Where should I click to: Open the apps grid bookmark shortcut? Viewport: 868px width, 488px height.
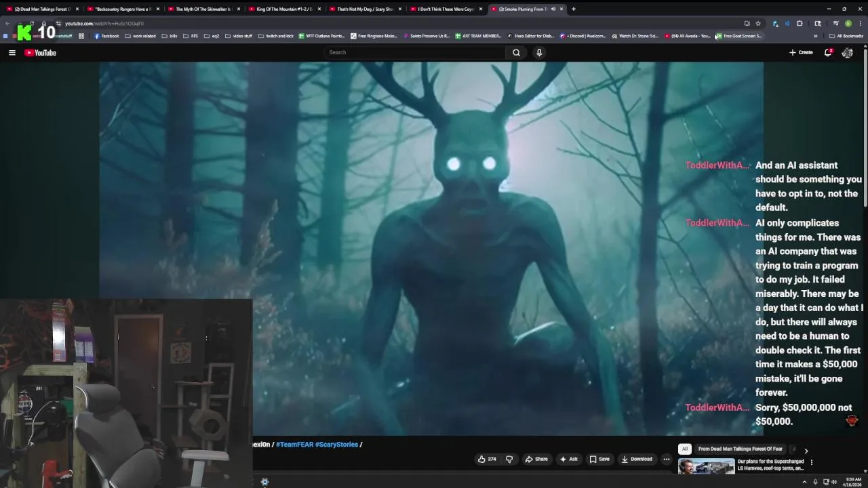[81, 36]
